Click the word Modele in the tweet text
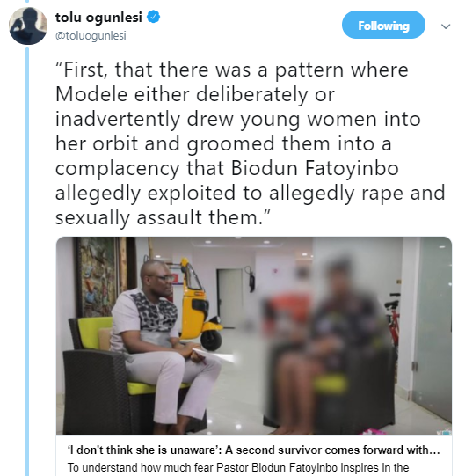The image size is (458, 476). pos(91,94)
